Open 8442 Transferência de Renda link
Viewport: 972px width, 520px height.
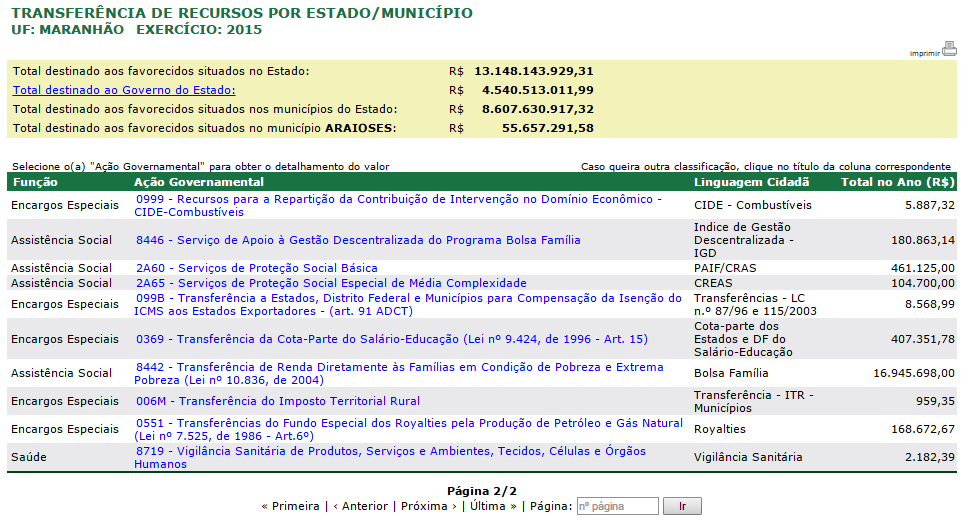click(399, 373)
